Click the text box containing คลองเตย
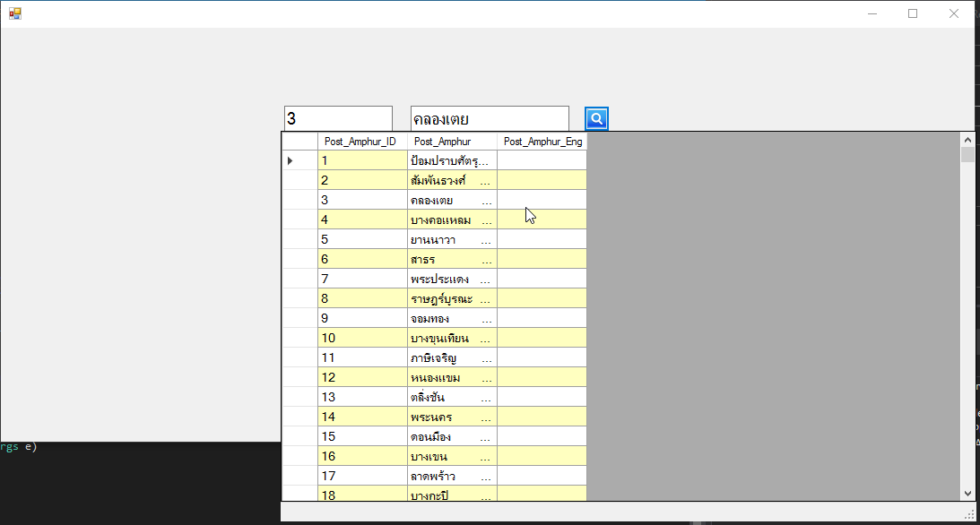Image resolution: width=980 pixels, height=525 pixels. click(490, 119)
